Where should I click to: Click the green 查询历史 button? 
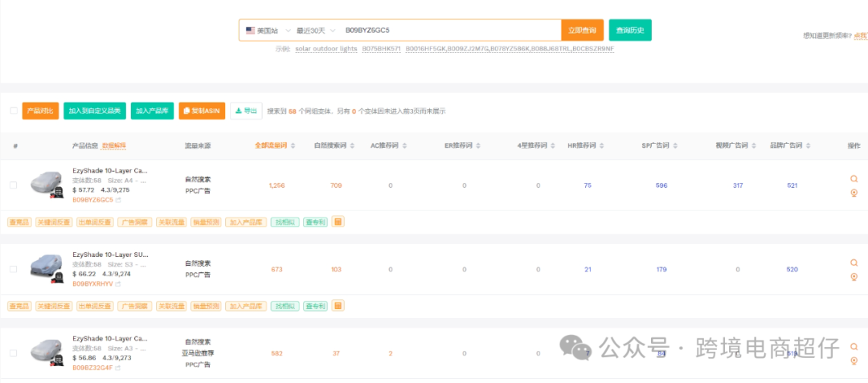[630, 31]
